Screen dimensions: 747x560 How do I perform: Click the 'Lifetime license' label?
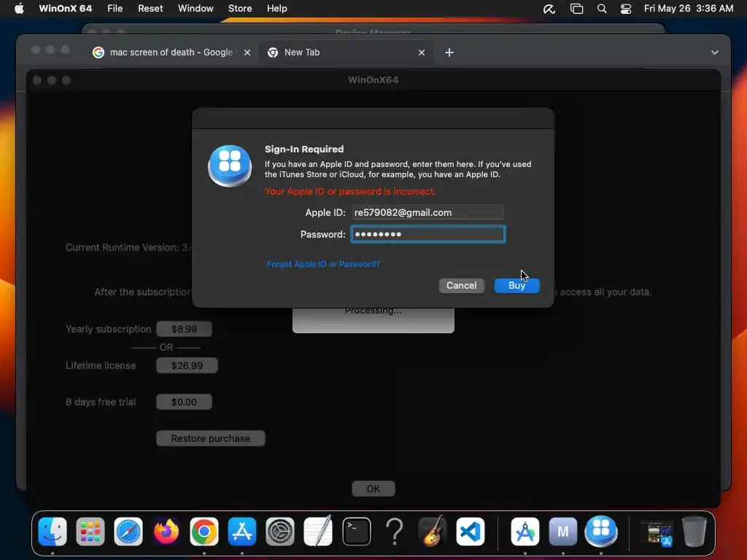click(101, 366)
